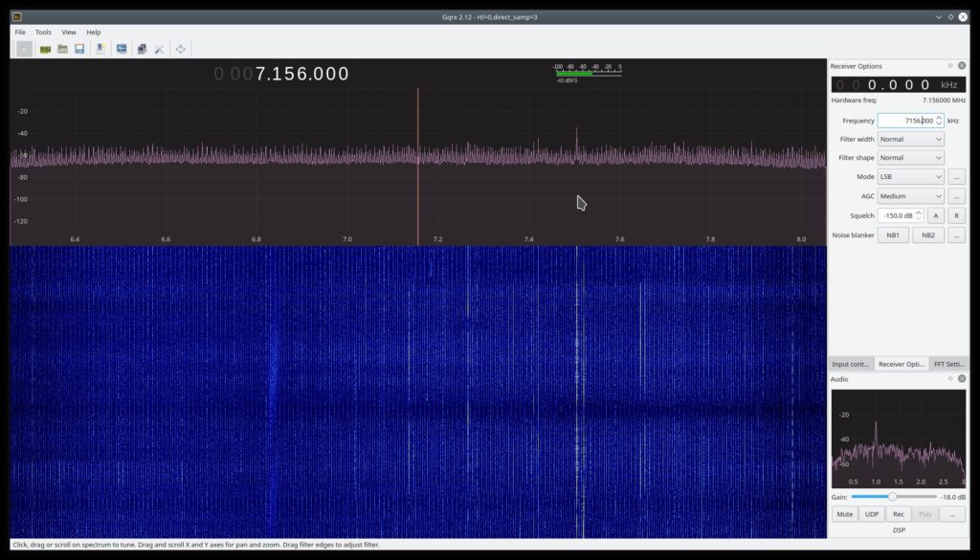
Task: Expand the AGC dropdown set to Medium
Action: click(x=910, y=196)
